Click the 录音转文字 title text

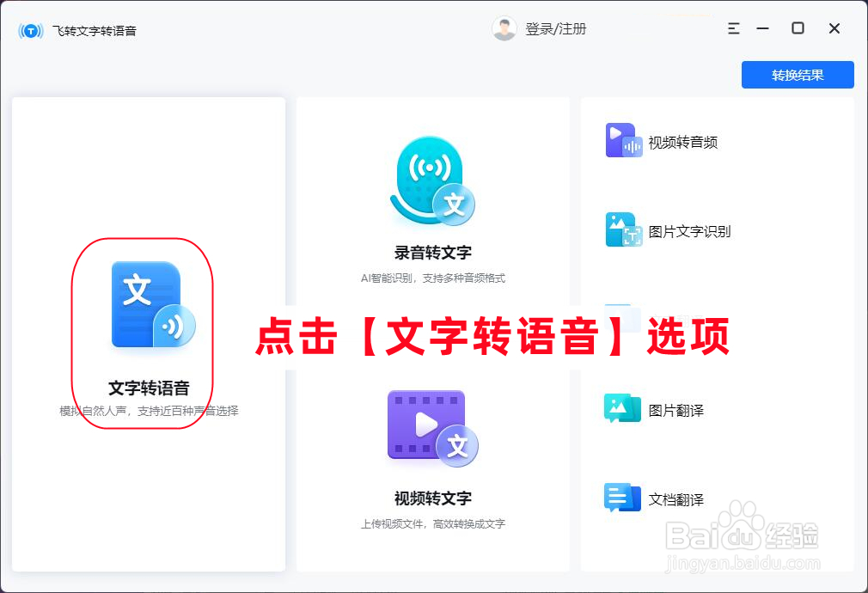[x=433, y=253]
